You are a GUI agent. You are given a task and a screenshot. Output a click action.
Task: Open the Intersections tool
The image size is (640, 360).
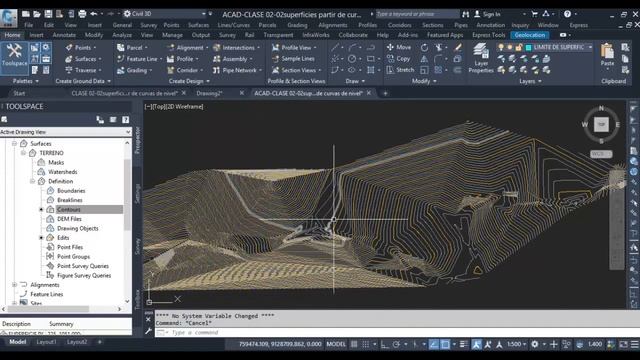point(236,47)
